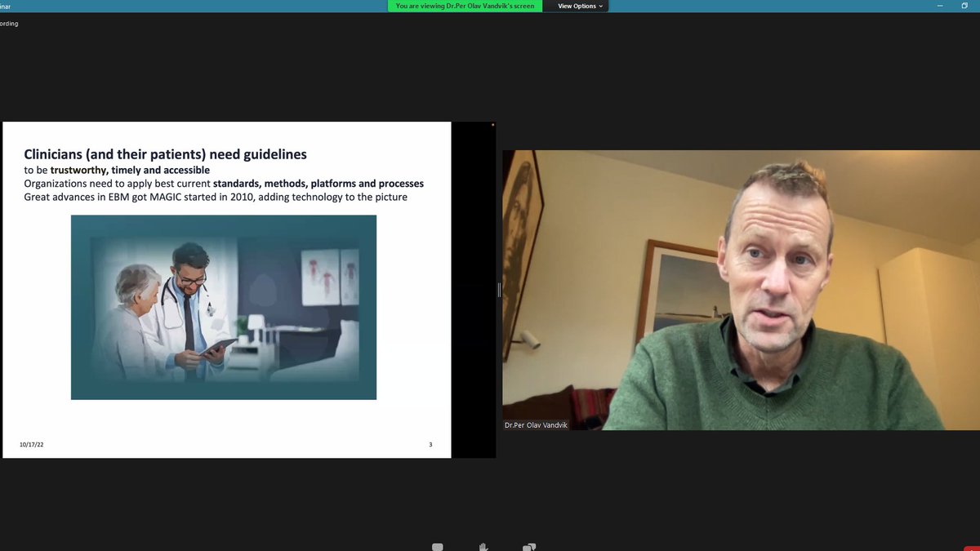The height and width of the screenshot is (551, 980).
Task: Select the speaker video of Dr. Per Olav Vandvik
Action: click(x=741, y=290)
